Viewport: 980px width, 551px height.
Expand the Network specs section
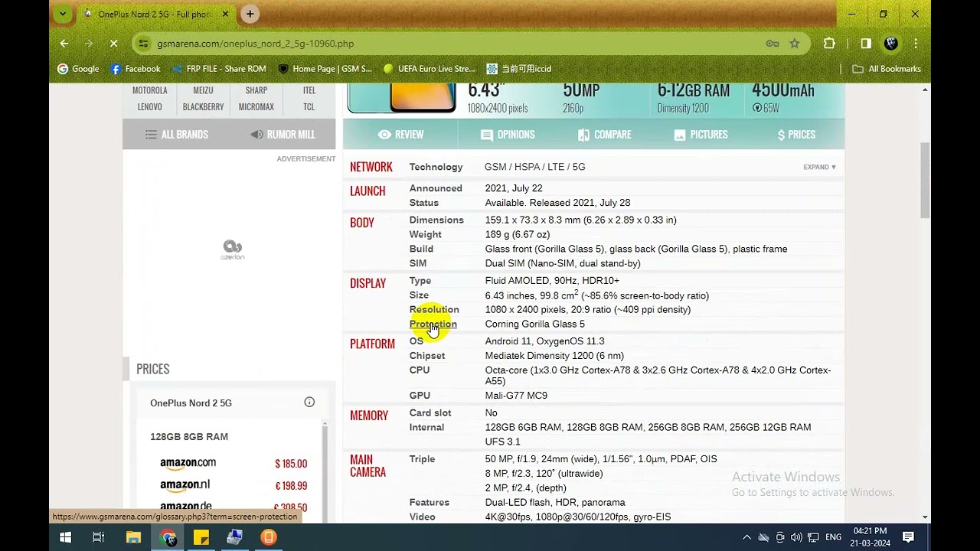819,167
